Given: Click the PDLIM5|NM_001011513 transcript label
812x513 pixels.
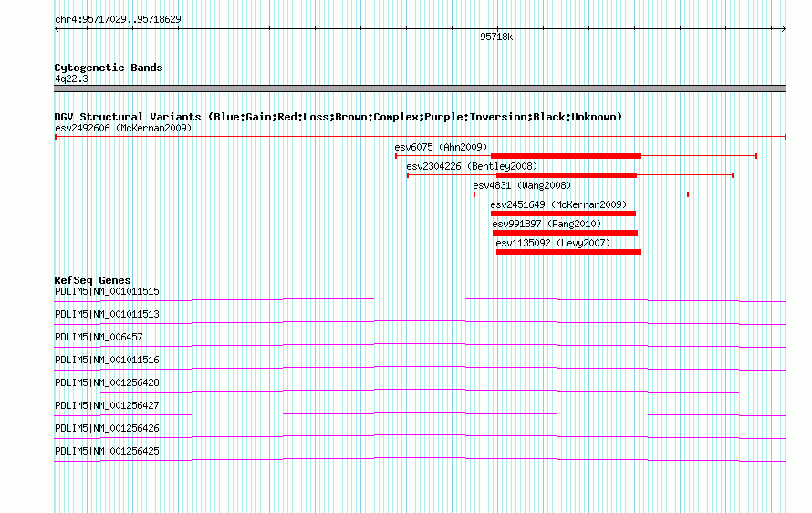Looking at the screenshot, I should 107,314.
